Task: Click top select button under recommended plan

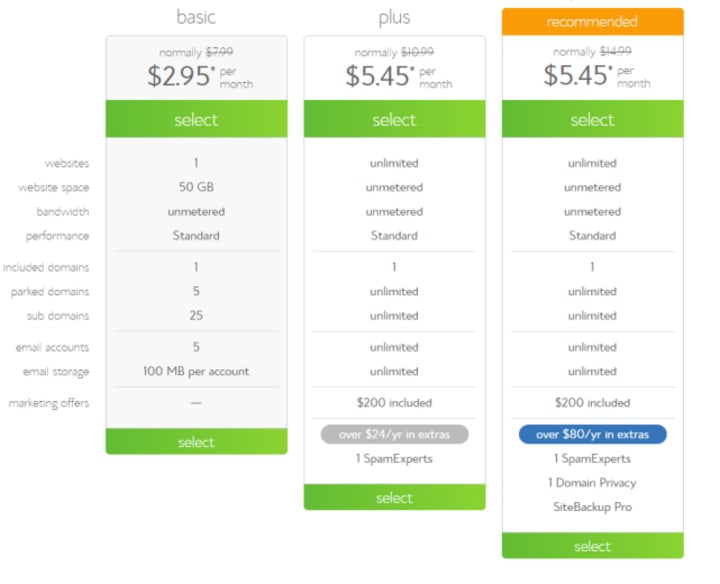Action: pos(592,119)
